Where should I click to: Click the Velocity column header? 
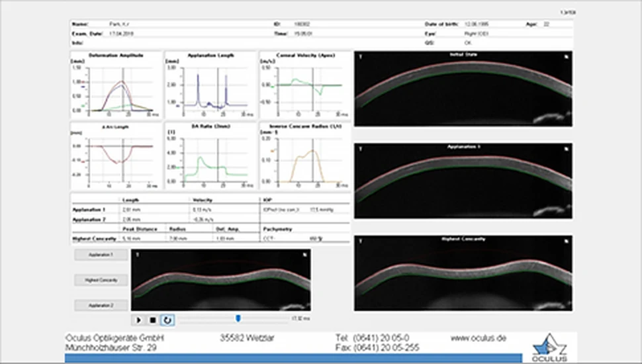[x=203, y=201]
